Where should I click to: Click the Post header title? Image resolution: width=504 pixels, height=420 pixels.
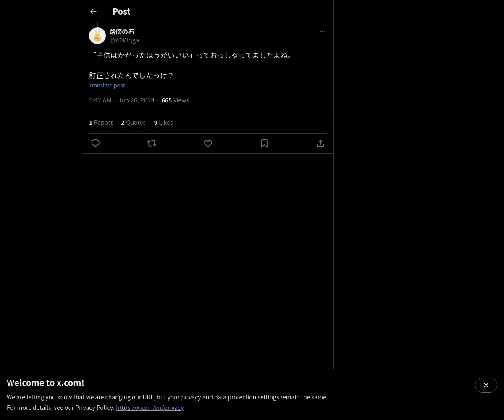[x=121, y=11]
